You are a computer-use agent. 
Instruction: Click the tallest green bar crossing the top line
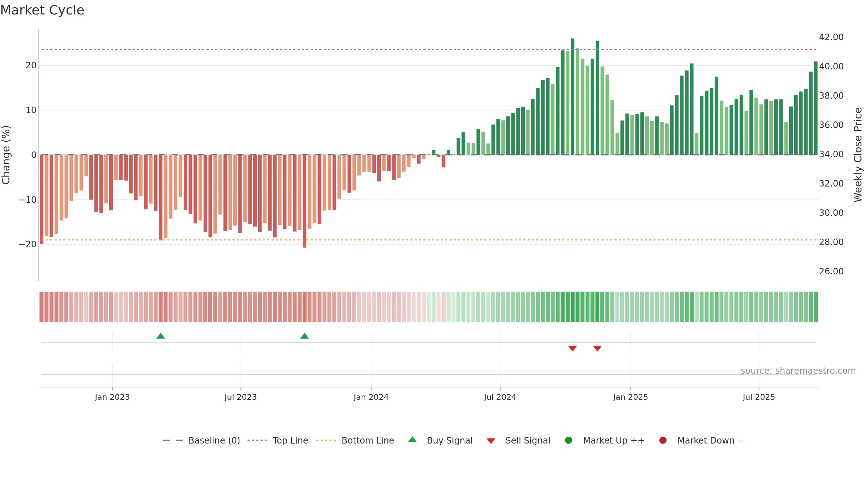pos(573,97)
